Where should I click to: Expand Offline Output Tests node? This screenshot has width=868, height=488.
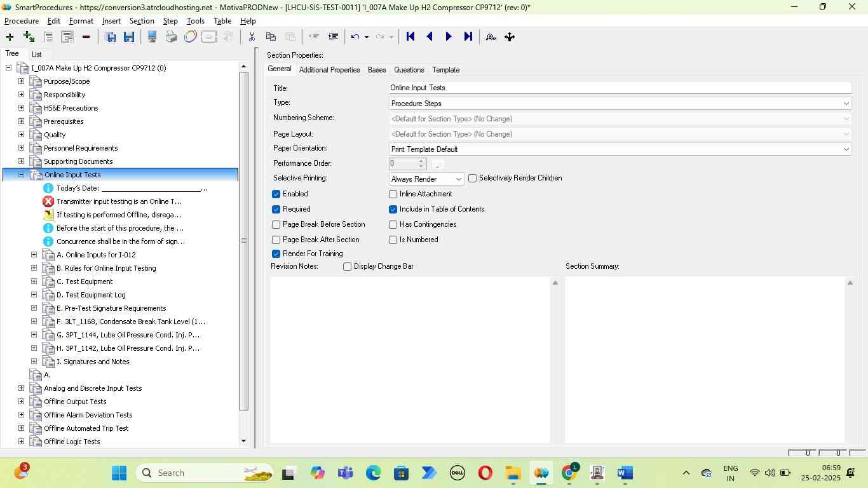(21, 402)
